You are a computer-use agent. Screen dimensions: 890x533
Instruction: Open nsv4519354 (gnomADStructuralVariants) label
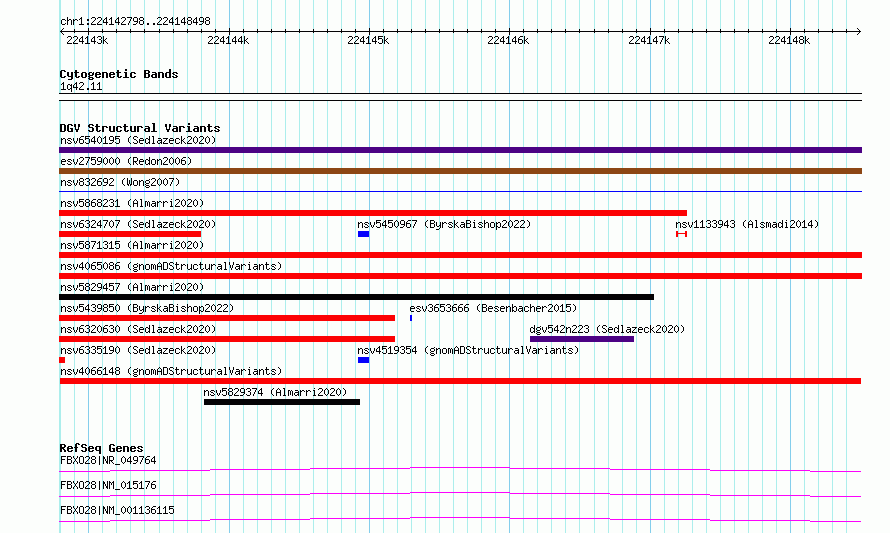[x=468, y=350]
